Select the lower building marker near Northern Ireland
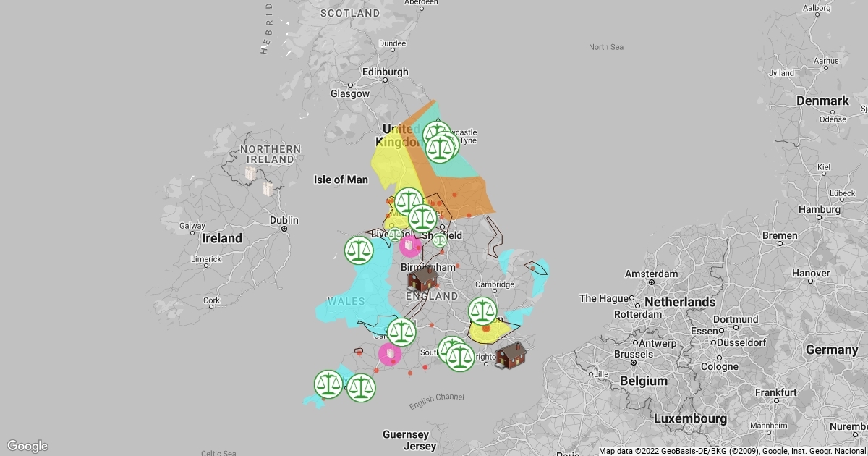The width and height of the screenshot is (868, 456). pos(267,189)
